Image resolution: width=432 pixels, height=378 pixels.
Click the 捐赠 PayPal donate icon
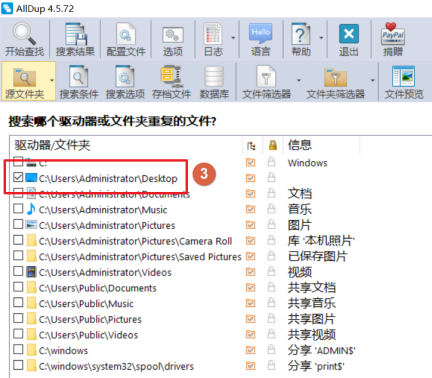tap(393, 39)
